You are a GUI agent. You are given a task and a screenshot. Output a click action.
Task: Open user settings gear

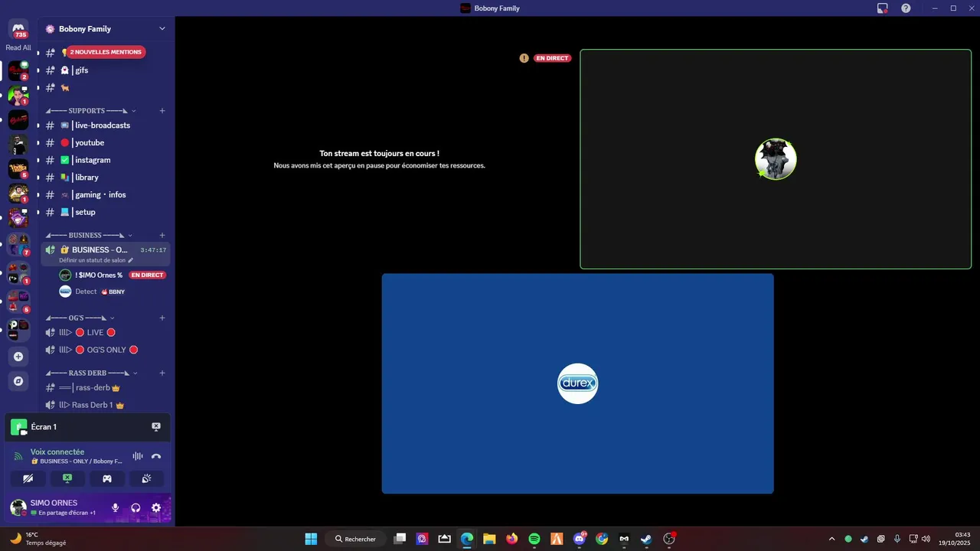pos(156,507)
